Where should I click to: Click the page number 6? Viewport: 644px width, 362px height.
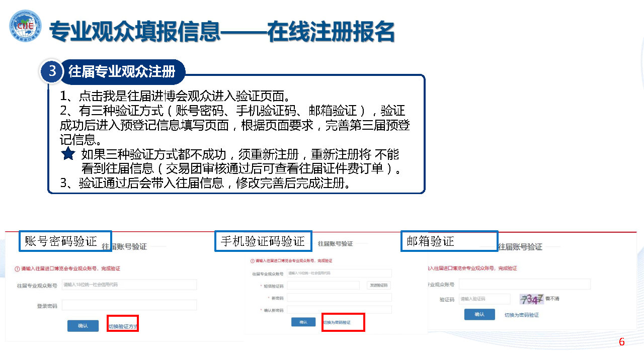622,342
